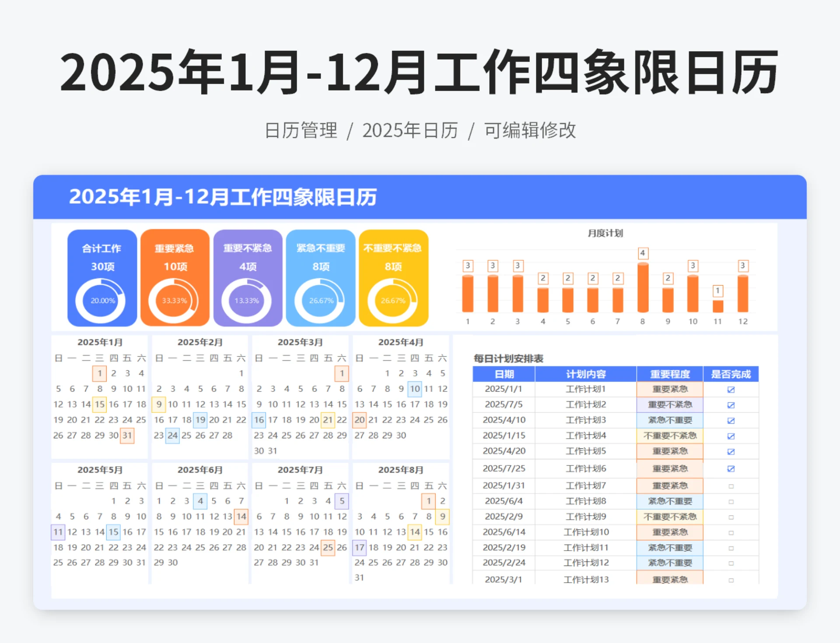Toggle the completion checkbox for 工作计划1
The height and width of the screenshot is (643, 840).
point(731,389)
